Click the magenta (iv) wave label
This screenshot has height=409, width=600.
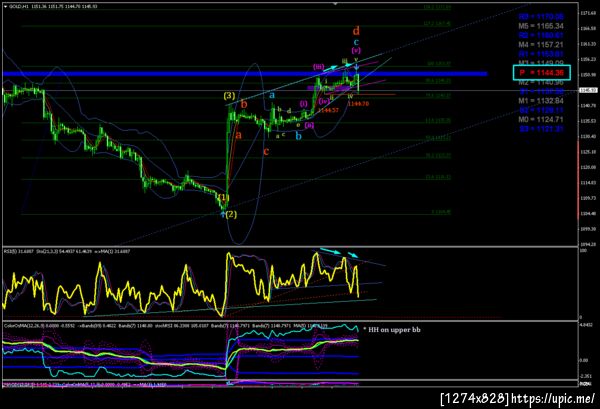[x=324, y=101]
